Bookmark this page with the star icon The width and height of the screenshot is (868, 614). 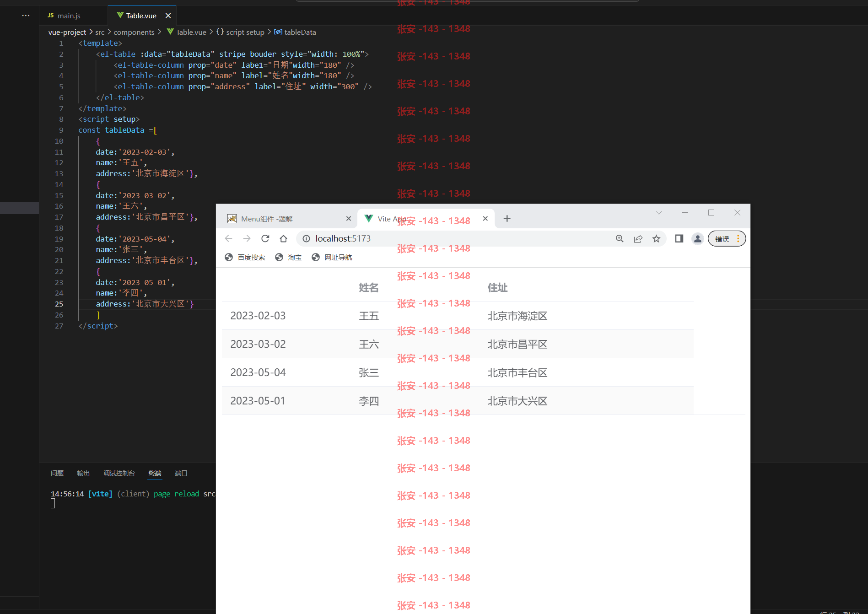(656, 238)
